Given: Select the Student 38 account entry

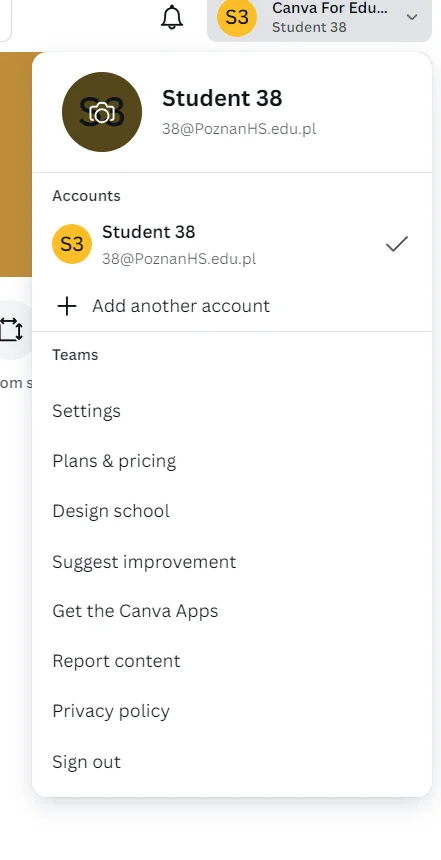Looking at the screenshot, I should tap(231, 244).
